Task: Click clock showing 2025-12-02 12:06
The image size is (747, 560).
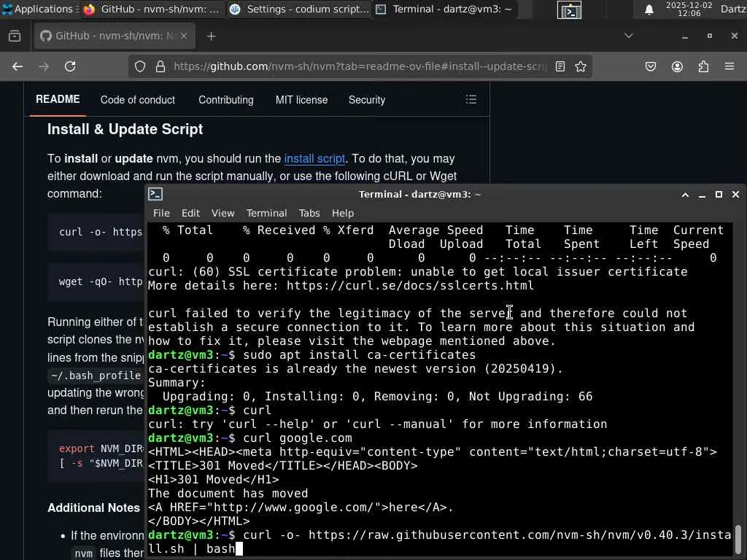Action: point(689,9)
